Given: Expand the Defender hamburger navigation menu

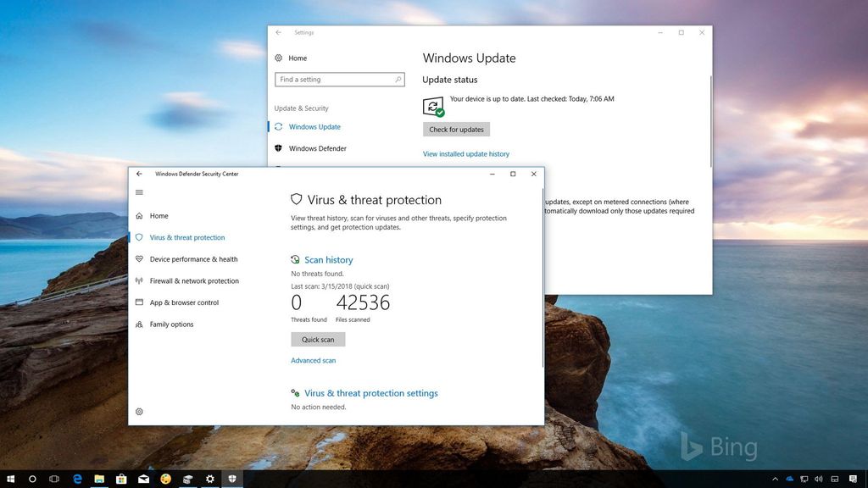Looking at the screenshot, I should click(x=139, y=192).
